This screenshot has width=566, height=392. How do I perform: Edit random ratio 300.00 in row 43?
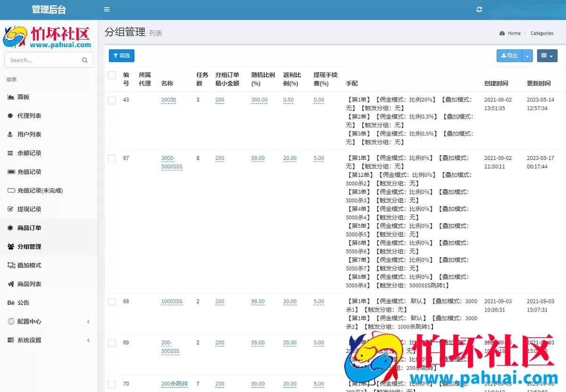click(x=259, y=100)
